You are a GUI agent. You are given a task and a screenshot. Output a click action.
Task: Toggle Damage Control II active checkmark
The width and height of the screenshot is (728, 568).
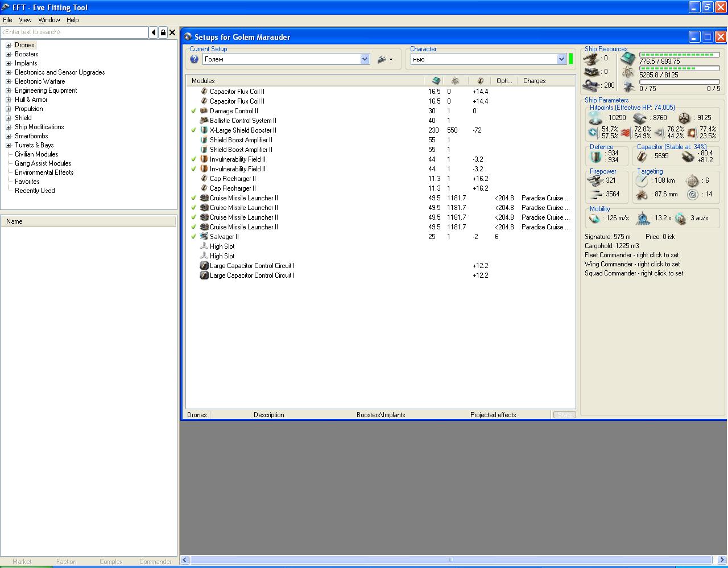coord(194,111)
